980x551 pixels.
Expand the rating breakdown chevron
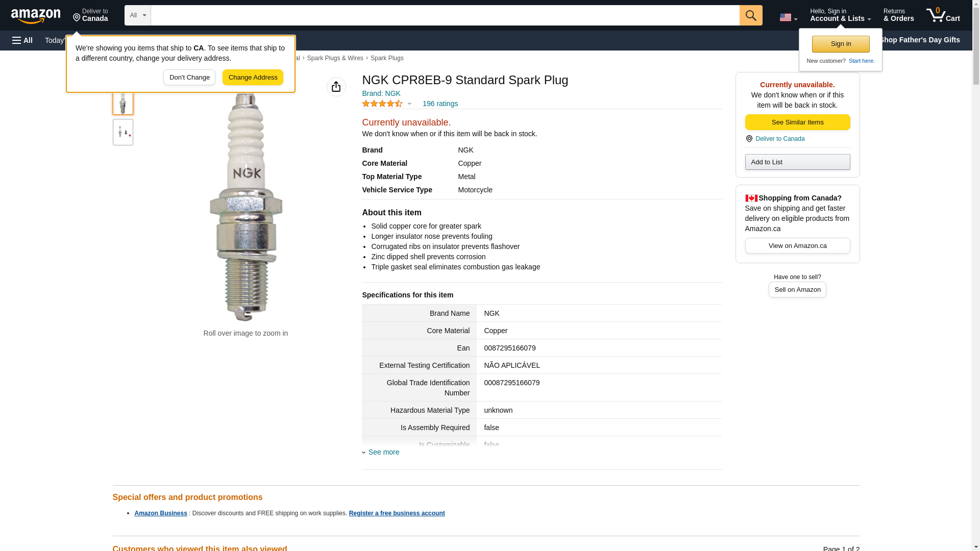point(409,104)
